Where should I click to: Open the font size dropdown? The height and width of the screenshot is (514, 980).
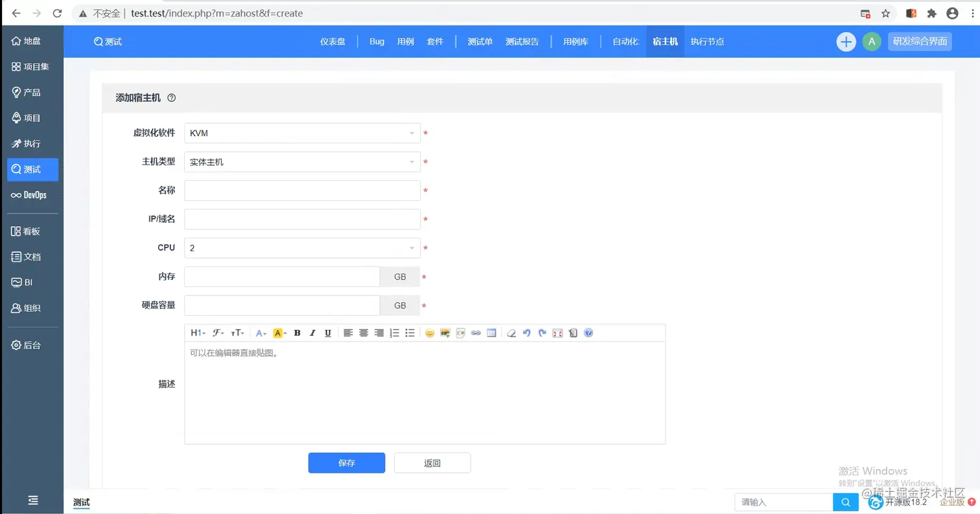pos(238,333)
